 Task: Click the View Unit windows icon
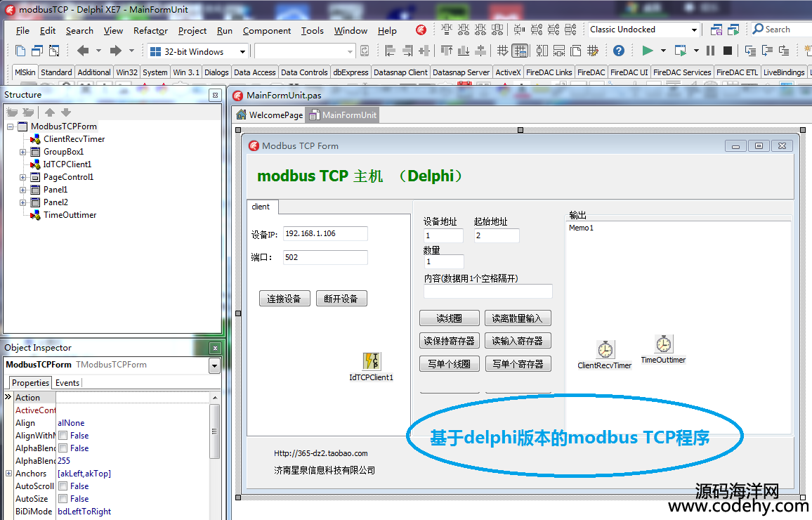(x=37, y=51)
